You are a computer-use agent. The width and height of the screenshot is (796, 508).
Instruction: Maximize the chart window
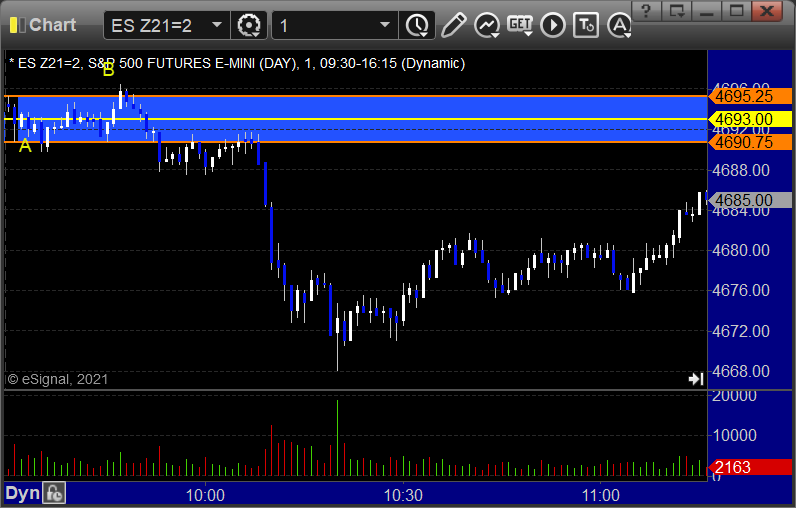tap(737, 11)
